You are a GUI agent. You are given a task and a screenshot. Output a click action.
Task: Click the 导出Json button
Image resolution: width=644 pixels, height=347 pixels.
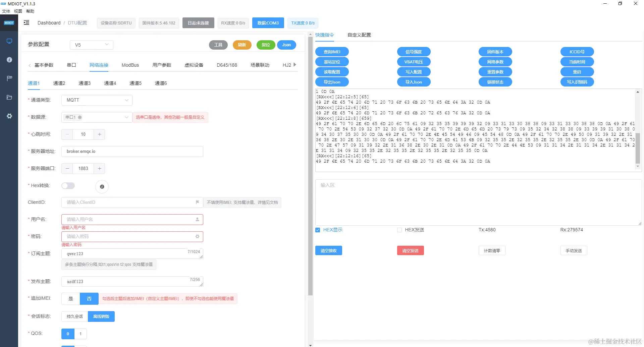(332, 82)
